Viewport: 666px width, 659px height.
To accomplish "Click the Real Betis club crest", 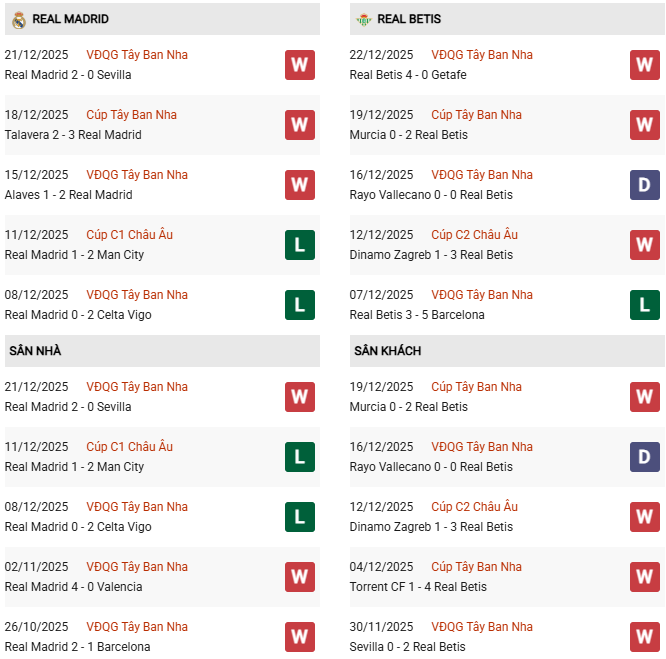I will pos(363,19).
